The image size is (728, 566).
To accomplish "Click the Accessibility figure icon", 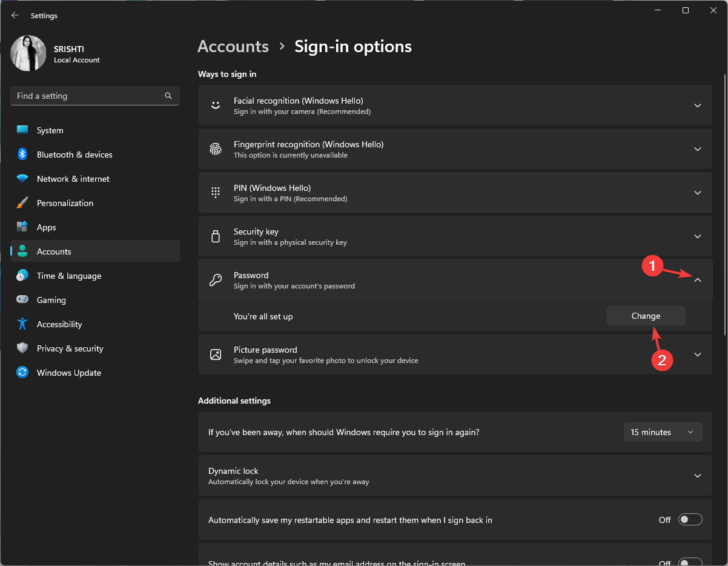I will 22,324.
